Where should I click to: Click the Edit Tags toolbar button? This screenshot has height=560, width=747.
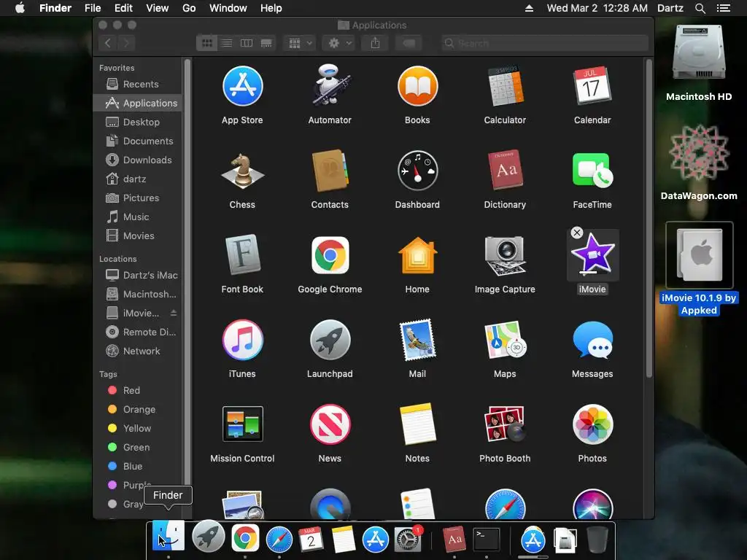tap(409, 43)
